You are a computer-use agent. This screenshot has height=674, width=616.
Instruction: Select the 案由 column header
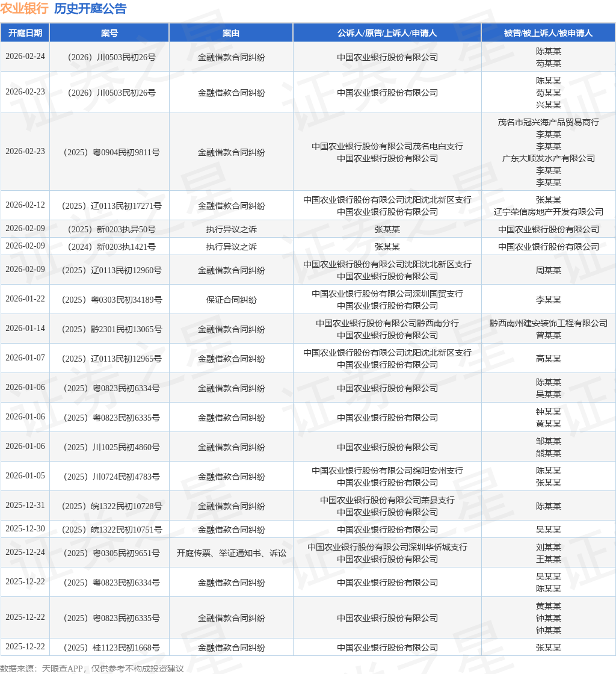click(231, 33)
